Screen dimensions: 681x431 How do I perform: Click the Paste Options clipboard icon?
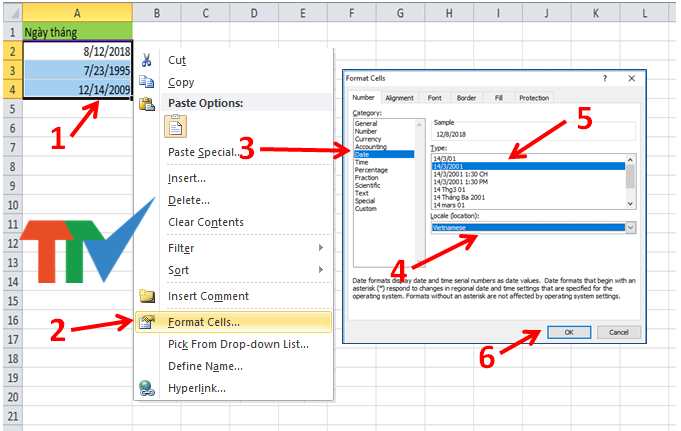147,104
